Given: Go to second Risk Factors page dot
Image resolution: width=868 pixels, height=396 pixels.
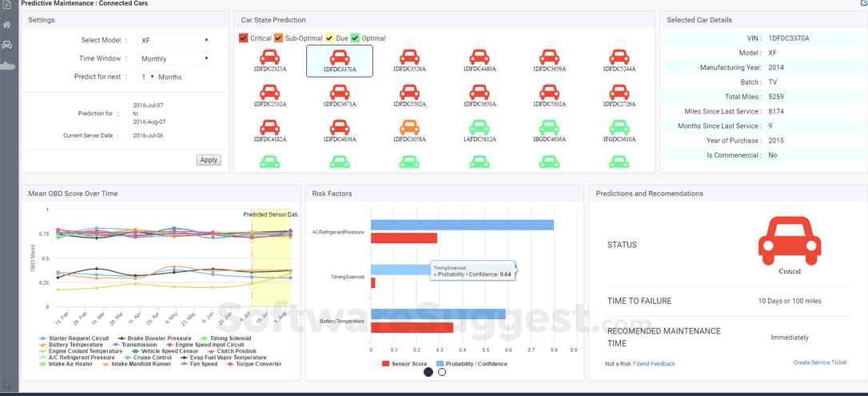Looking at the screenshot, I should tap(442, 372).
